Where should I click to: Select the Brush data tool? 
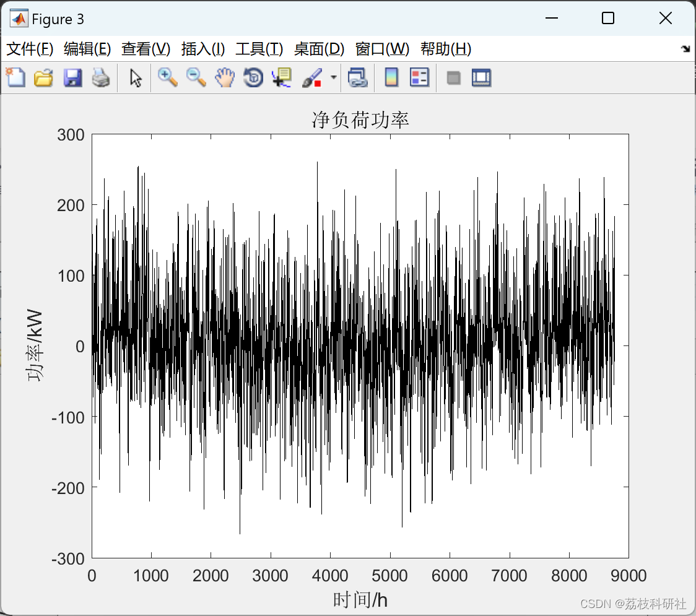(312, 77)
